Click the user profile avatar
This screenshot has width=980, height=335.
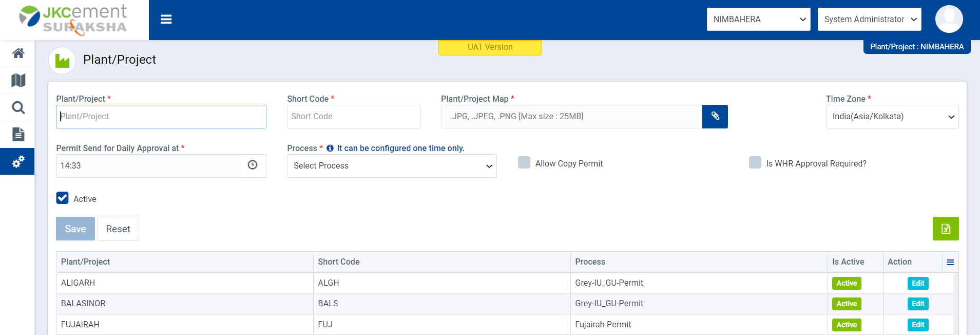click(x=949, y=20)
